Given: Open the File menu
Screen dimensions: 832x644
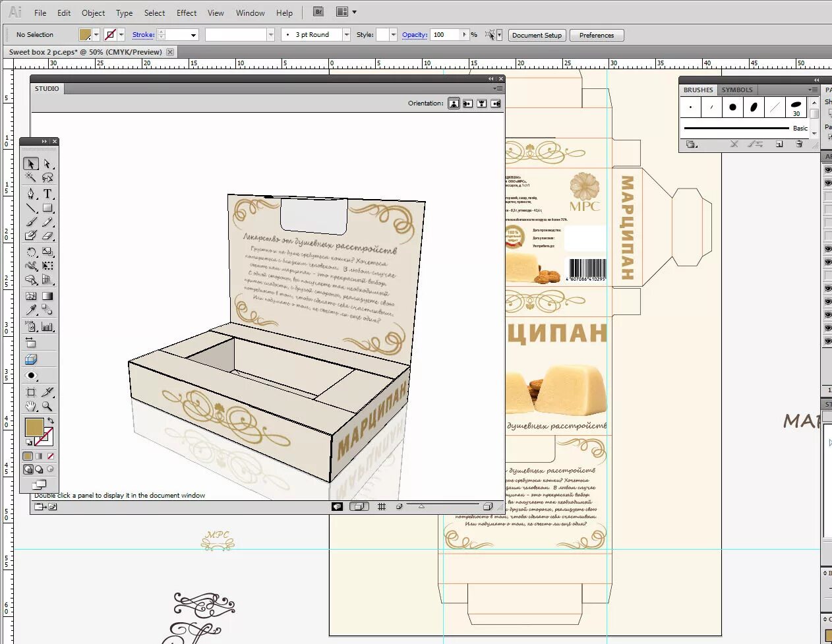Looking at the screenshot, I should 40,13.
